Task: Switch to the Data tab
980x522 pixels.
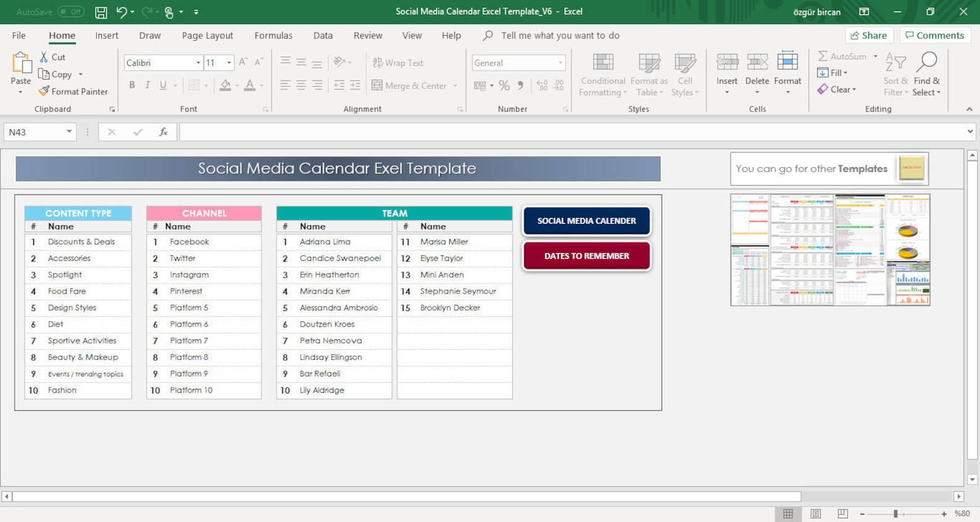Action: pyautogui.click(x=323, y=36)
